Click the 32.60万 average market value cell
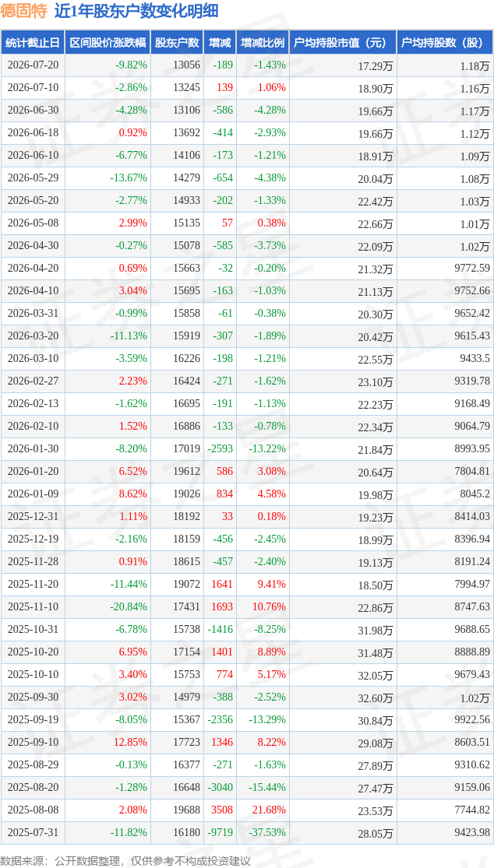The width and height of the screenshot is (494, 868). 376,697
